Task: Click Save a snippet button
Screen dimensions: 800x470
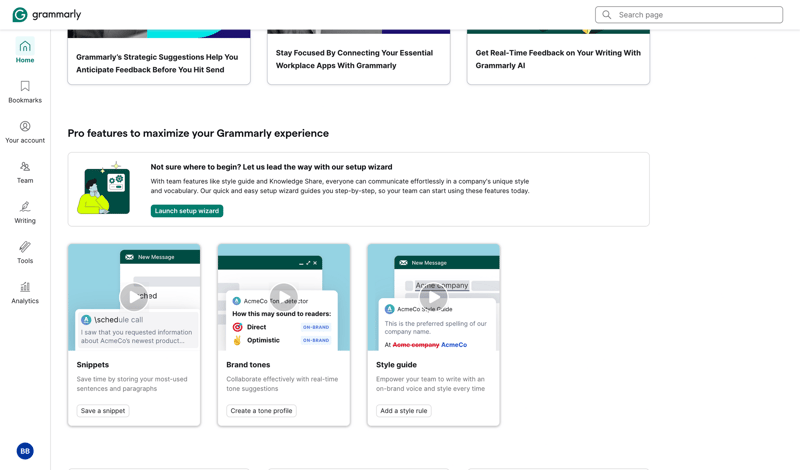Action: click(x=103, y=411)
